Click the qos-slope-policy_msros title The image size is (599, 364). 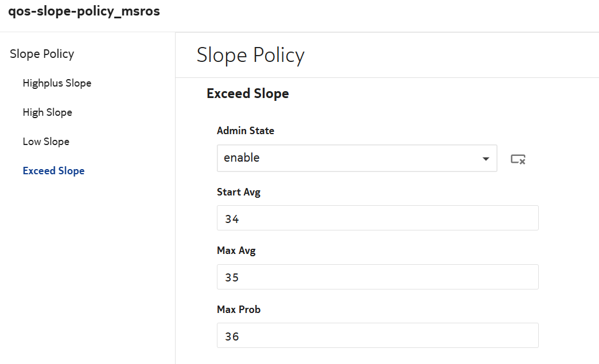click(x=84, y=12)
